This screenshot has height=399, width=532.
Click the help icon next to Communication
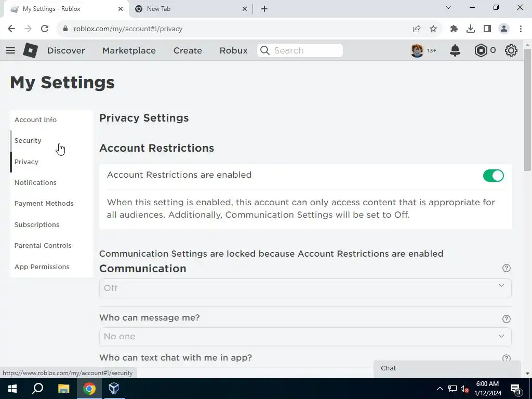506,268
